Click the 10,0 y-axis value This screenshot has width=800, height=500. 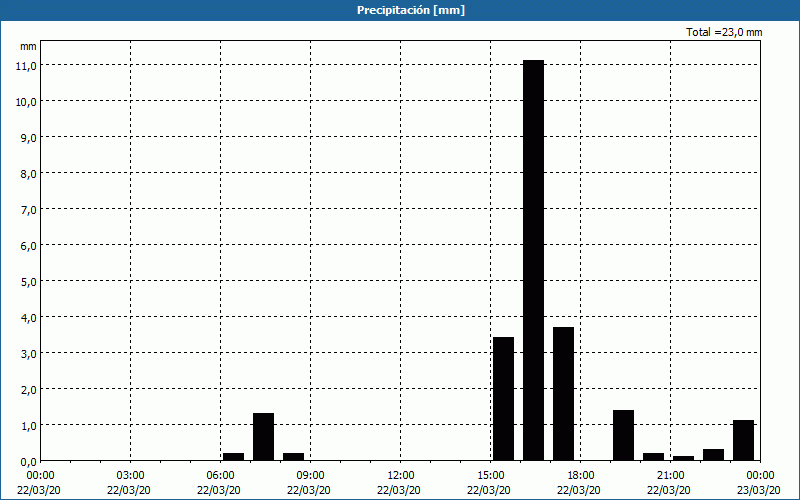pos(25,101)
